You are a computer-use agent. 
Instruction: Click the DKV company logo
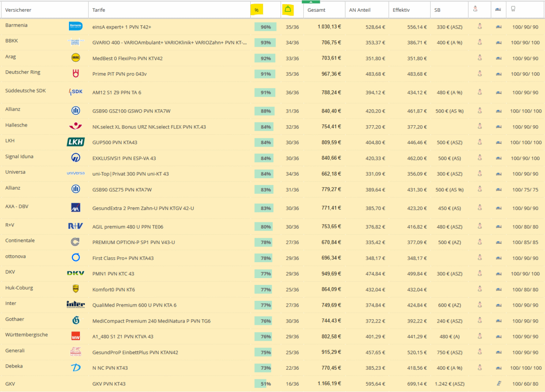click(x=75, y=273)
